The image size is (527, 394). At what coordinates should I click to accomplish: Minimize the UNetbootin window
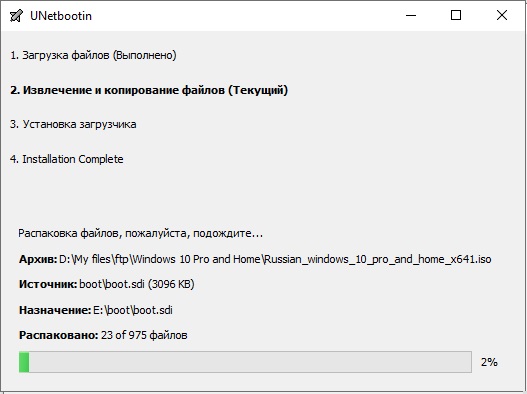coord(411,15)
